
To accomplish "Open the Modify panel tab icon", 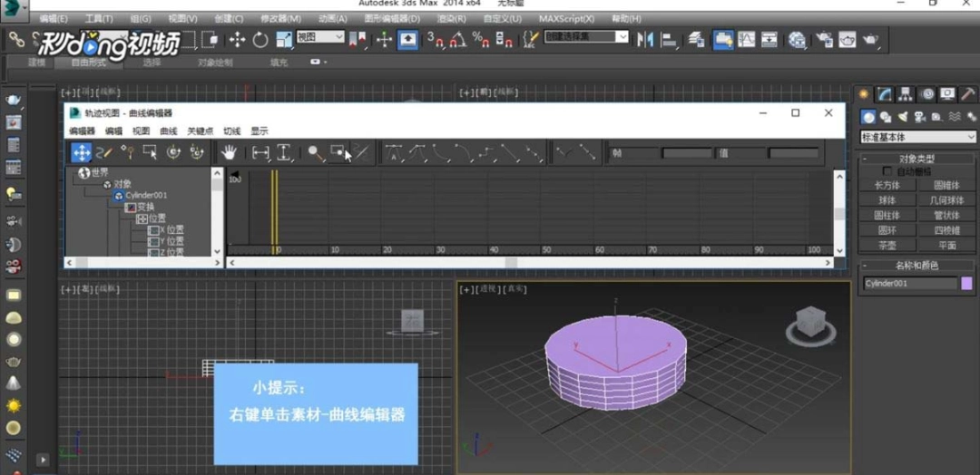I will click(885, 94).
